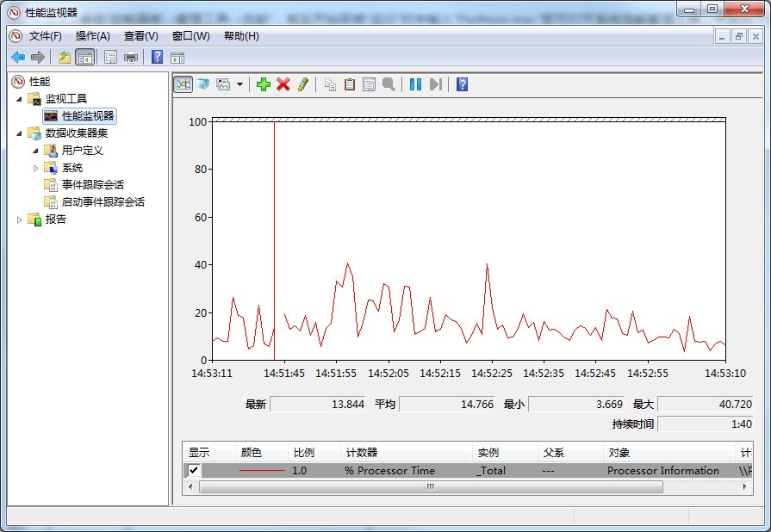
Task: Click the counter list horizontal scrollbar thumb
Action: point(431,487)
